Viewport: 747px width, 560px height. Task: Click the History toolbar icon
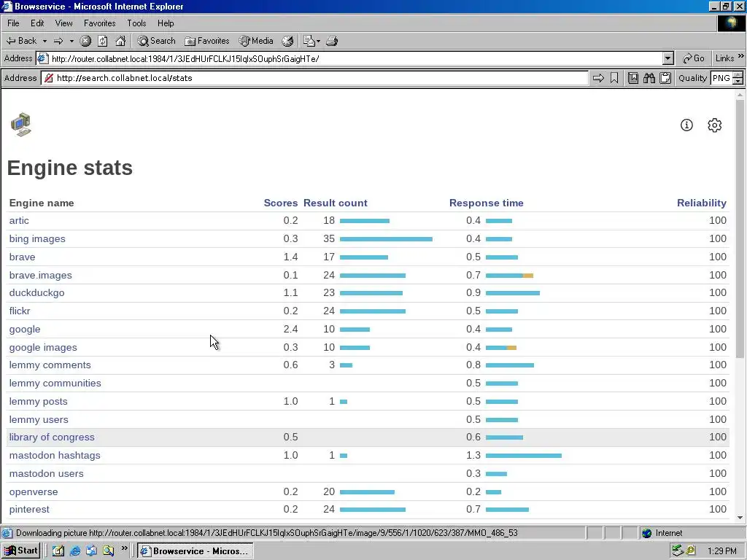click(287, 41)
